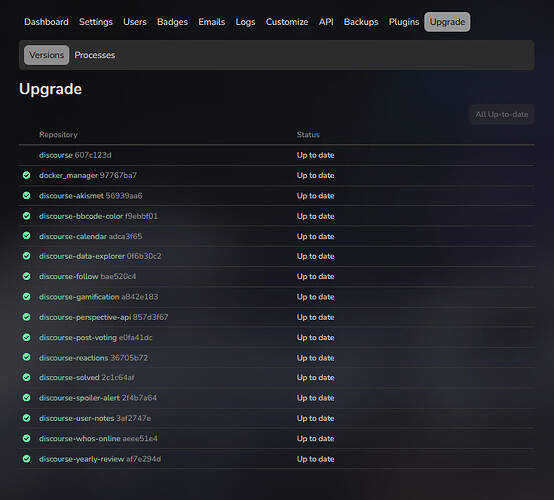The height and width of the screenshot is (500, 554).
Task: Click the Upgrade page heading
Action: (x=51, y=89)
